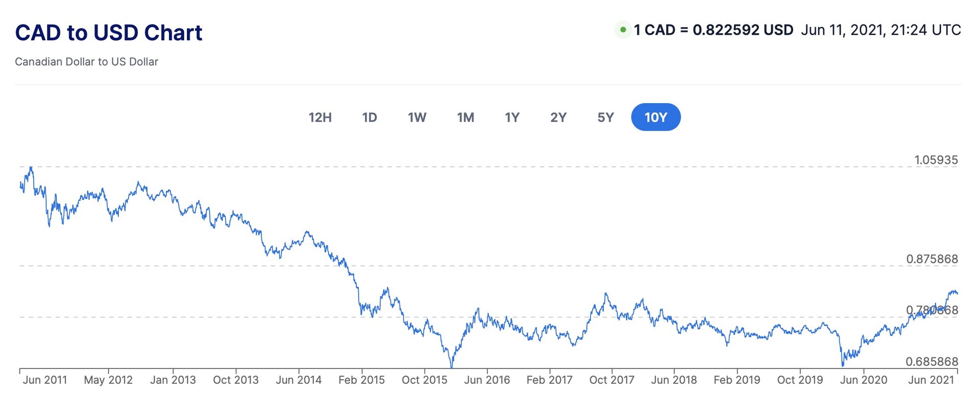The height and width of the screenshot is (399, 980).
Task: Click the green live-rate indicator dot
Action: (x=623, y=30)
